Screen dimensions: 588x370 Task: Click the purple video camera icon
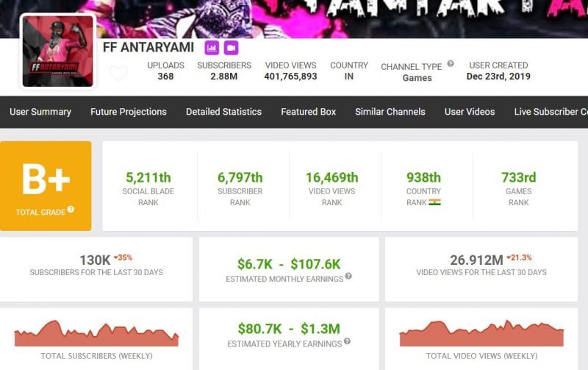coord(232,48)
